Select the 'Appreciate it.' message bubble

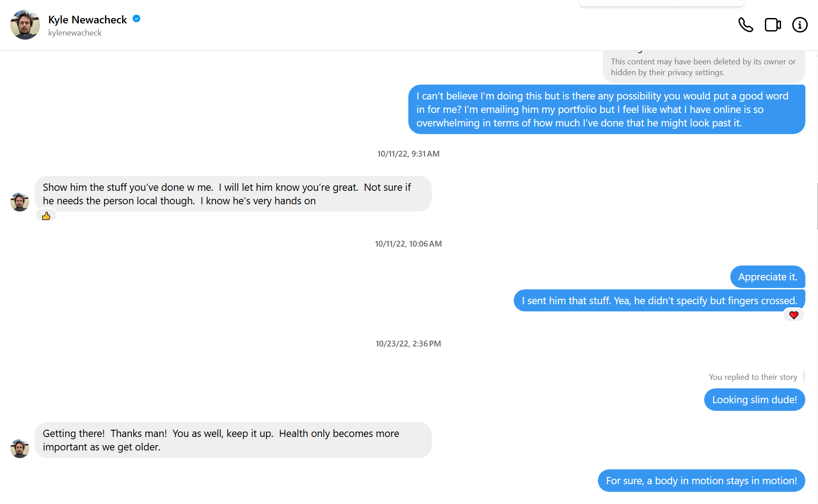767,277
